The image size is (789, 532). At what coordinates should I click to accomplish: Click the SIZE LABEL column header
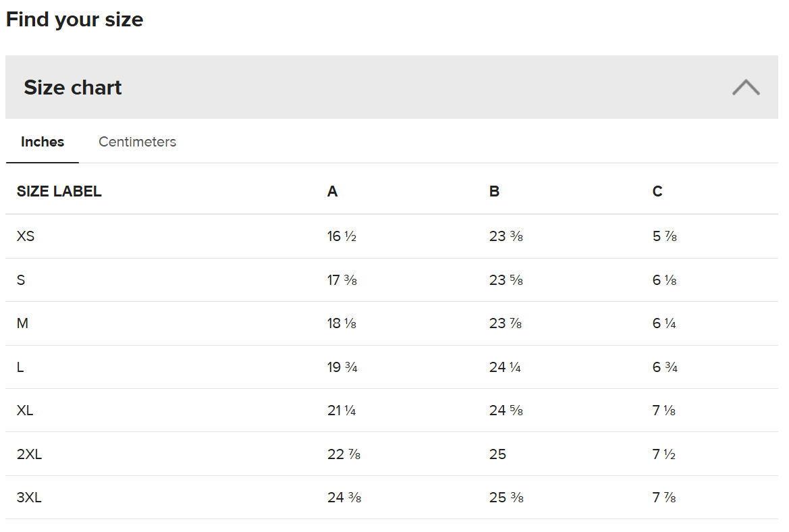[59, 192]
